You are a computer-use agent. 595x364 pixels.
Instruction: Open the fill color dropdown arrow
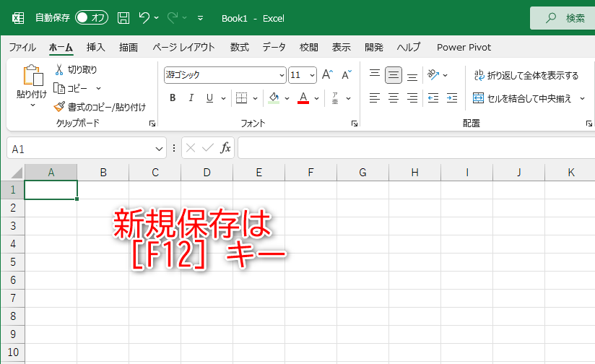click(287, 98)
